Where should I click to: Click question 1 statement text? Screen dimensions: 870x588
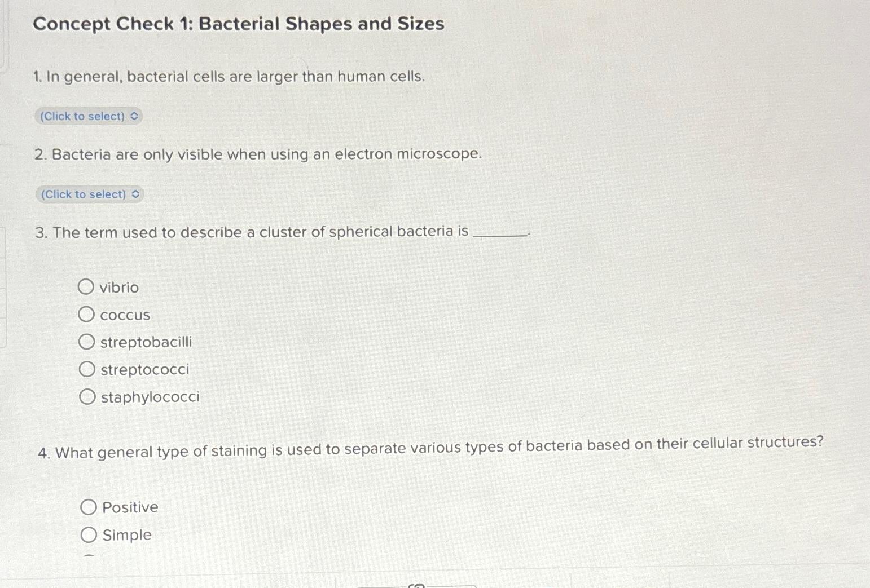tap(229, 77)
